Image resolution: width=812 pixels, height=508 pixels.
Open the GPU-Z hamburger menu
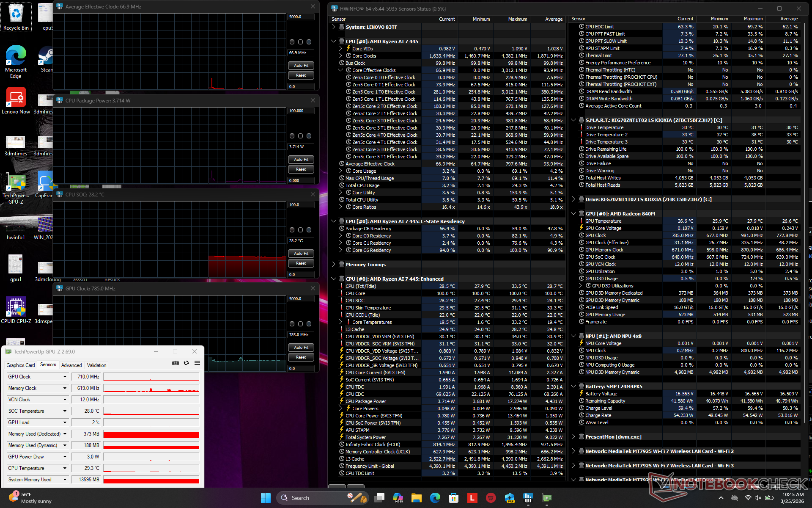click(197, 363)
